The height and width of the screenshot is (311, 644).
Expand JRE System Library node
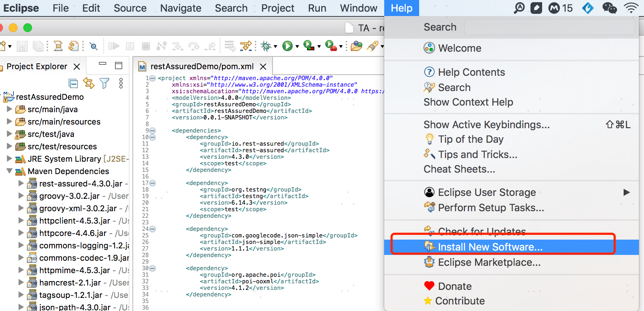click(x=10, y=158)
